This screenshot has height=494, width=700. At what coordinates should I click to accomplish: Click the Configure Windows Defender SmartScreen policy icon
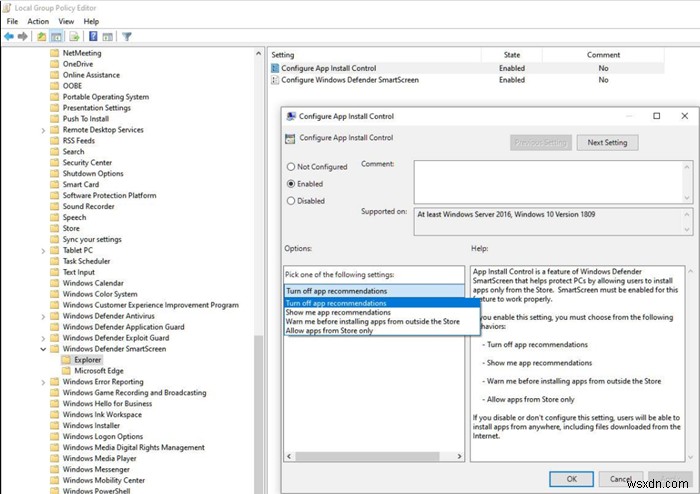pos(275,80)
